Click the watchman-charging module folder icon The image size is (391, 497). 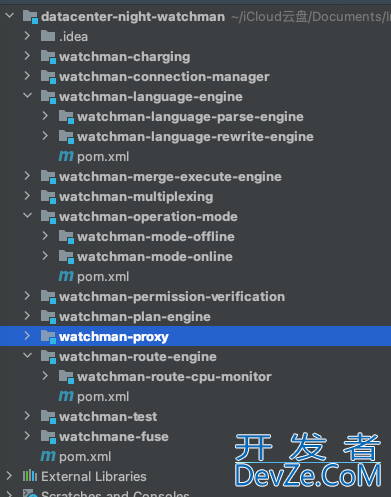coord(48,57)
